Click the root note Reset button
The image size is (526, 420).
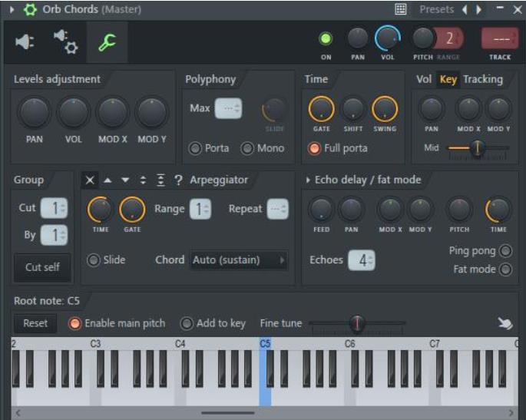35,323
